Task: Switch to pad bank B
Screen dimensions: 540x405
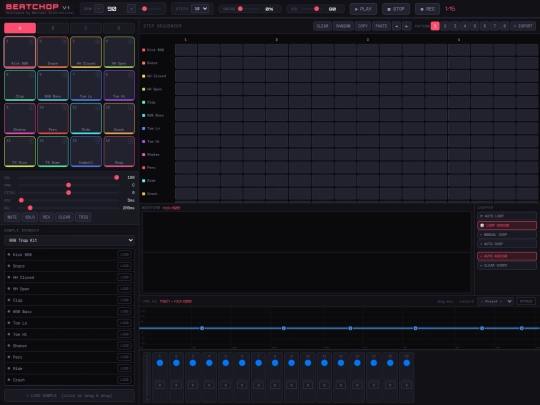Action: 53,28
